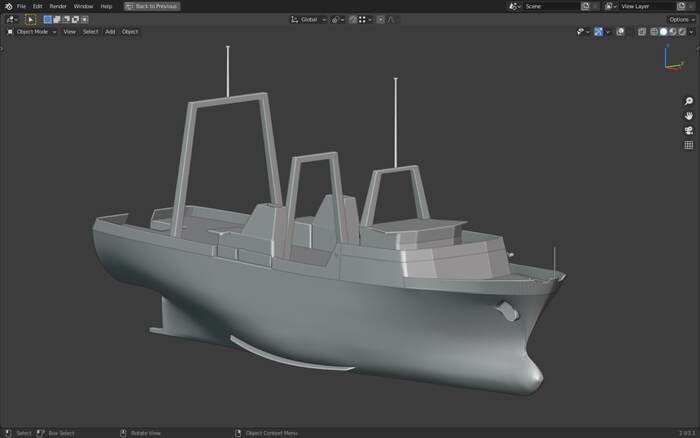Image resolution: width=700 pixels, height=438 pixels.
Task: Select wireframe viewport shading icon
Action: coord(654,31)
